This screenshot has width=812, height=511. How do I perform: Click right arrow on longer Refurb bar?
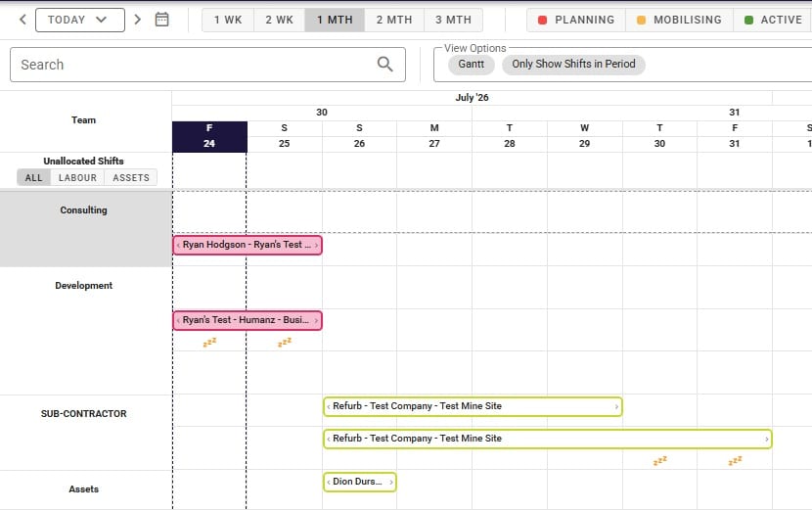click(766, 439)
